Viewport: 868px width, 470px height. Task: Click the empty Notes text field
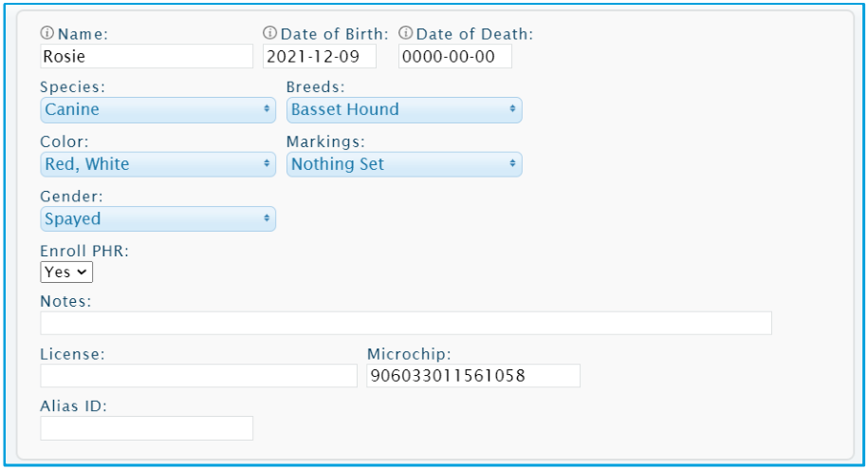point(406,323)
